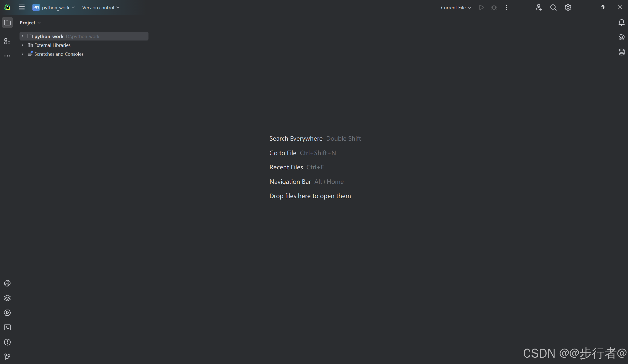Minimize the PyCharm window
This screenshot has height=364, width=628.
585,7
